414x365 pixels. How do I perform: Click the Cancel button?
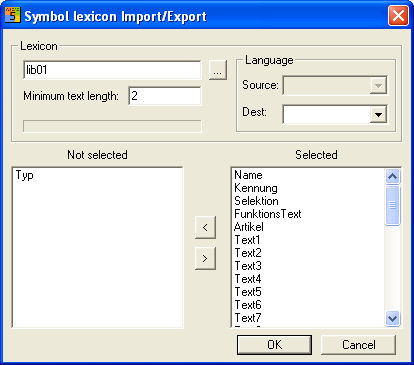click(x=358, y=345)
